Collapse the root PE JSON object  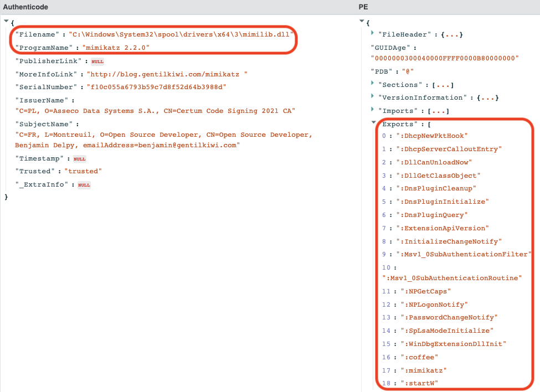pyautogui.click(x=361, y=21)
